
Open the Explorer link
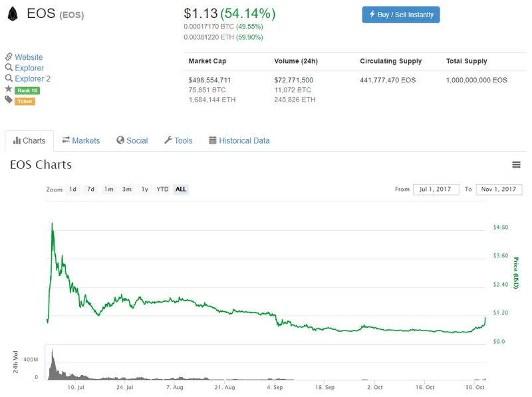tap(29, 68)
